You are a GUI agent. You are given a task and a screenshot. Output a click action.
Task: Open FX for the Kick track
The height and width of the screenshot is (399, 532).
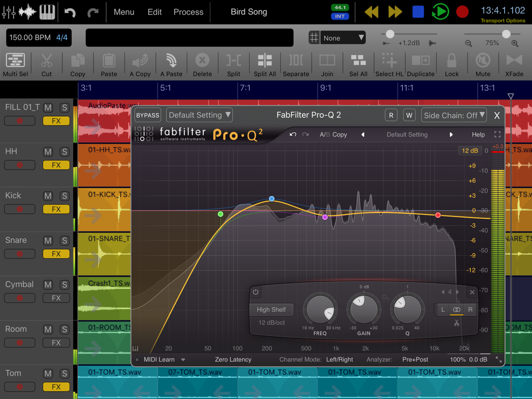56,209
